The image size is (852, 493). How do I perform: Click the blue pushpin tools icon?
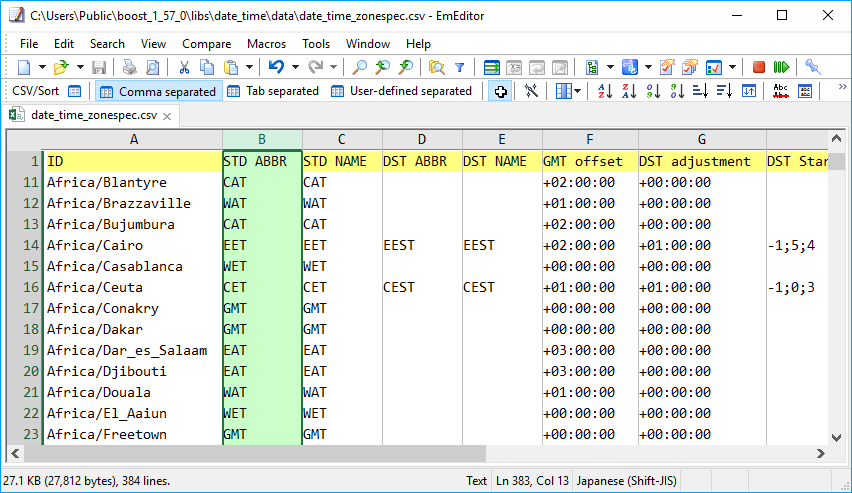pos(813,67)
